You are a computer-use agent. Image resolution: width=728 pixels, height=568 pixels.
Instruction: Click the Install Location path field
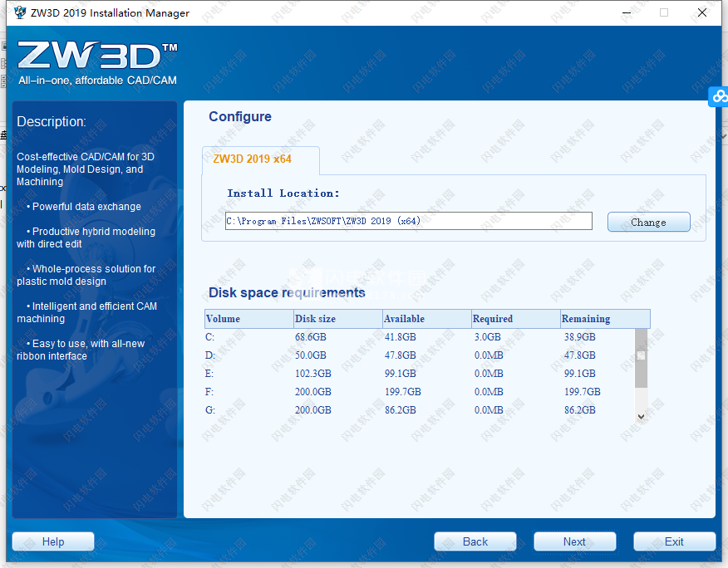point(409,221)
